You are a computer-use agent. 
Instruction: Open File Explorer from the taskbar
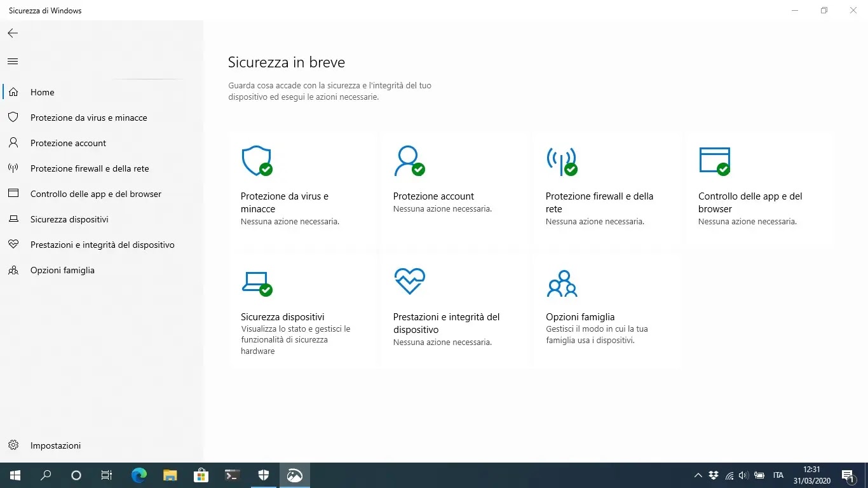(170, 475)
